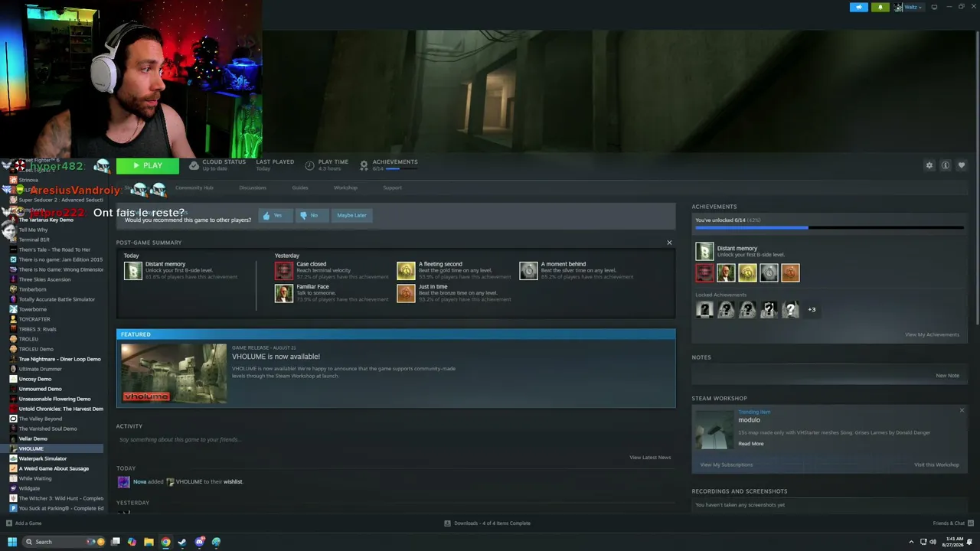
Task: Select TROLEU Demo in the library list
Action: point(52,349)
